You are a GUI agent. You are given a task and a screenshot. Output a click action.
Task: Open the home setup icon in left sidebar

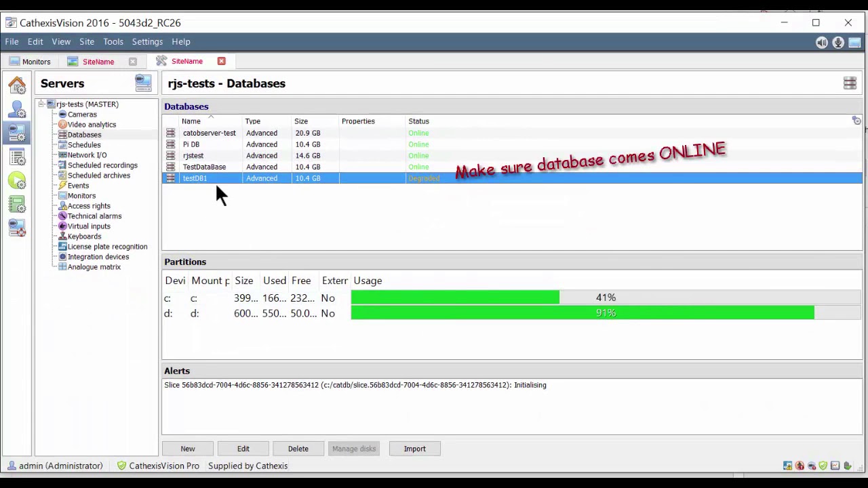(x=17, y=85)
